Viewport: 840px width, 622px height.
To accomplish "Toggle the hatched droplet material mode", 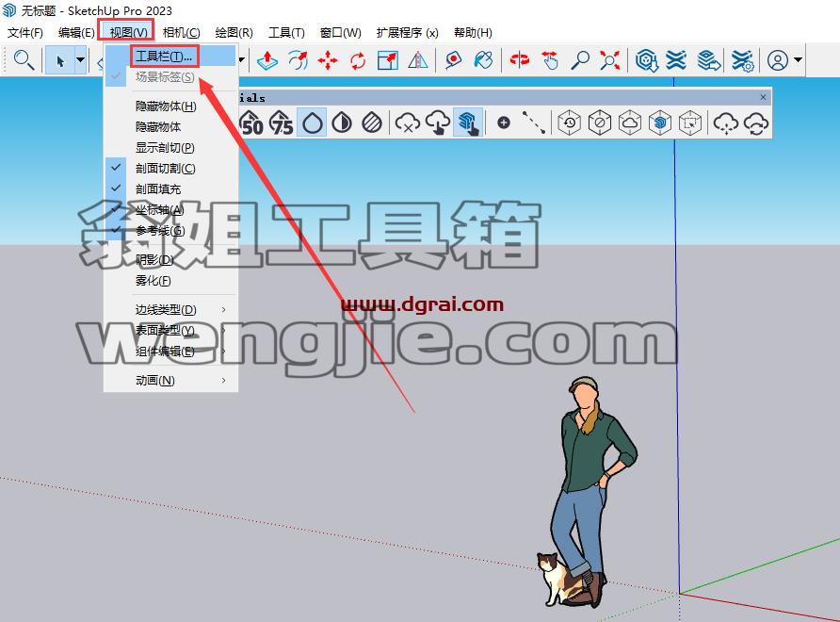I will click(372, 123).
